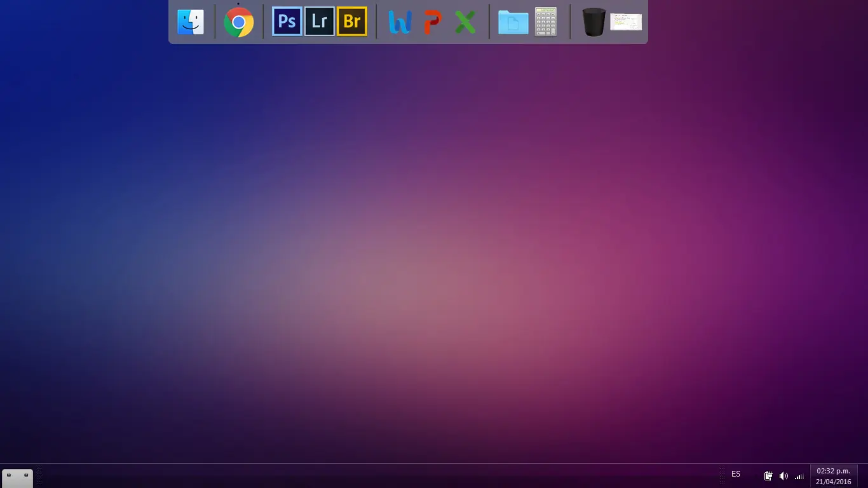
Task: Open PowerPoint via the red P icon
Action: 433,22
